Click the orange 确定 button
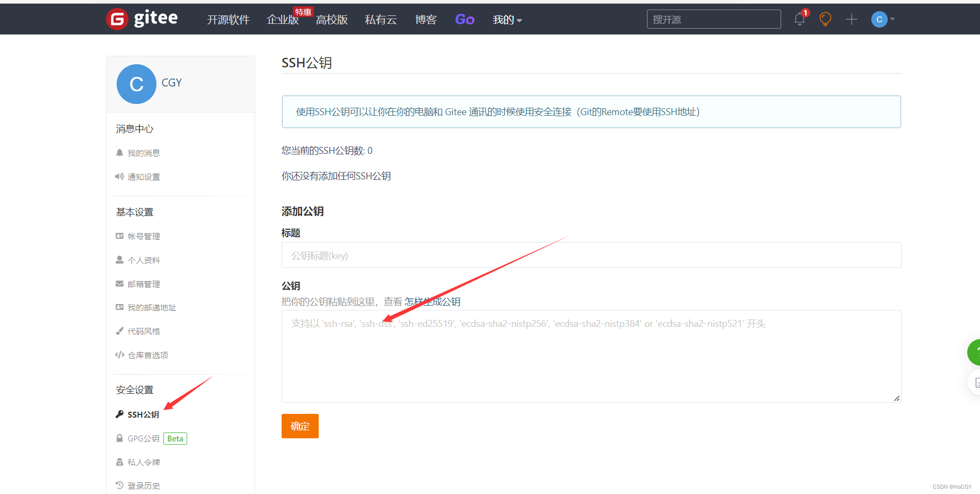Viewport: 980px width, 494px height. (300, 426)
